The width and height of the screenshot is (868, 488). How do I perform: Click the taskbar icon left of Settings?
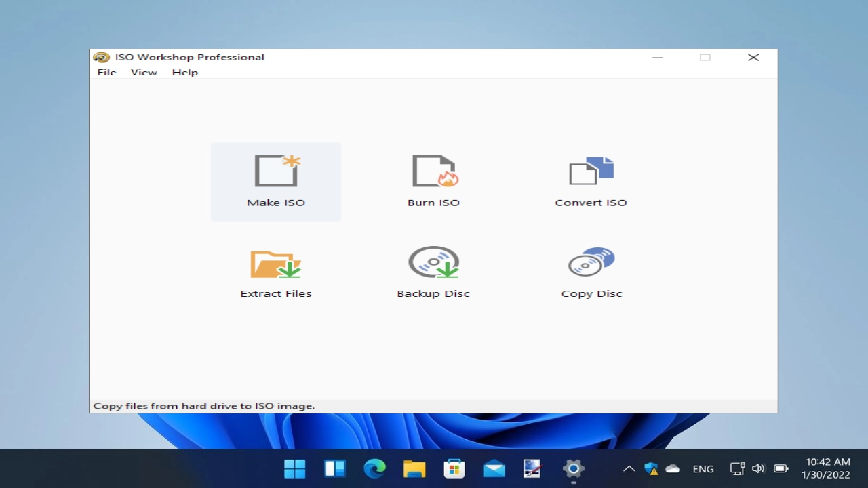coord(533,468)
